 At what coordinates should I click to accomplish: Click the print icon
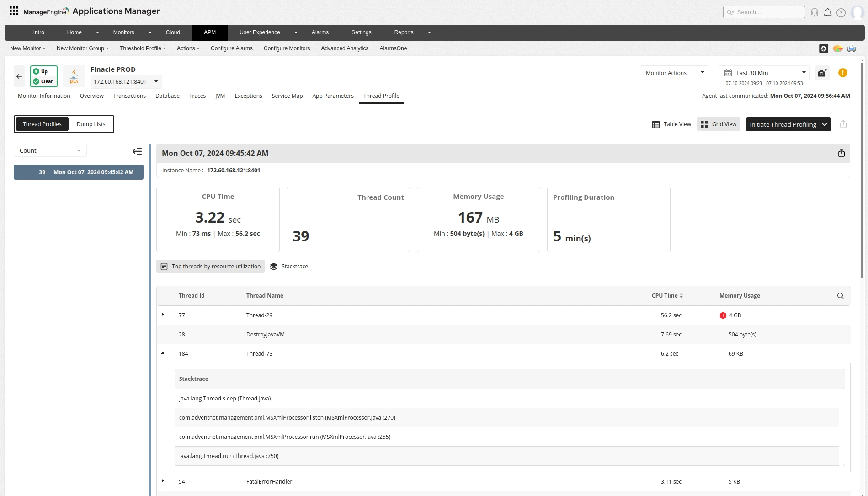click(851, 48)
